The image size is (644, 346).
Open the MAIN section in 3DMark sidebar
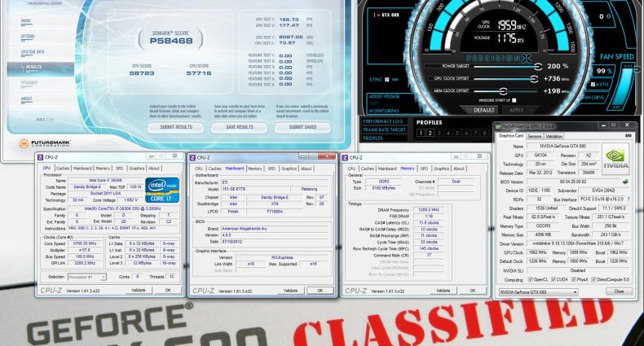(25, 21)
